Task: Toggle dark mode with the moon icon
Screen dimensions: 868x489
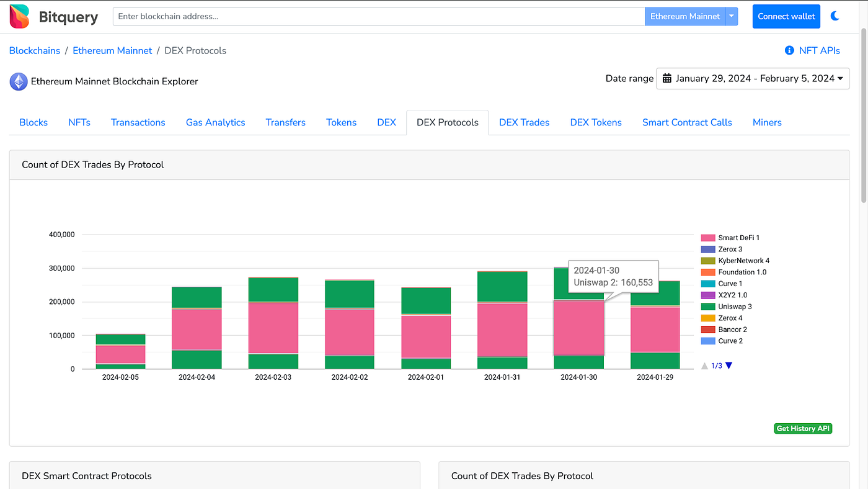Action: (x=835, y=16)
